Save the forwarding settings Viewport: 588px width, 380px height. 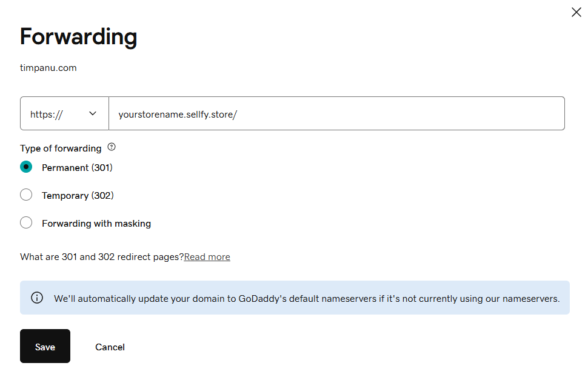click(45, 346)
